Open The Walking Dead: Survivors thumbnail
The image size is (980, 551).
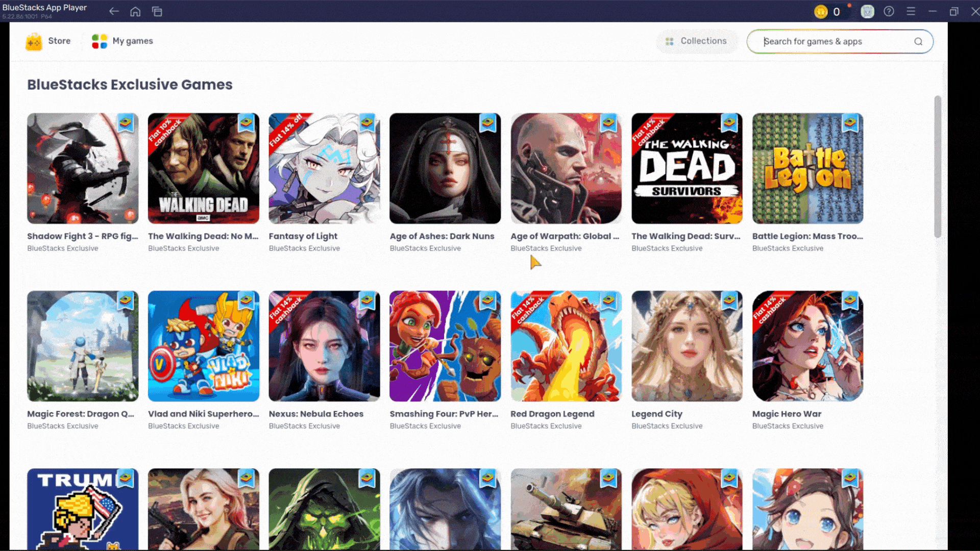click(x=687, y=168)
